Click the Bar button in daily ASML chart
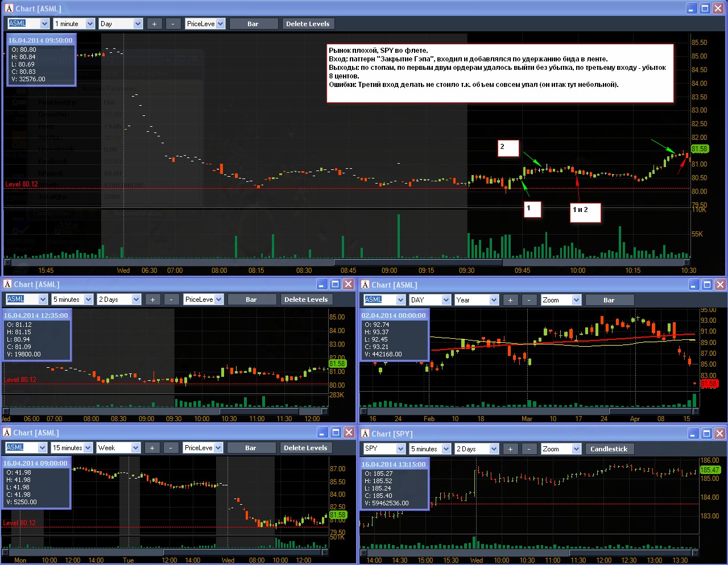This screenshot has width=728, height=565. tap(609, 300)
